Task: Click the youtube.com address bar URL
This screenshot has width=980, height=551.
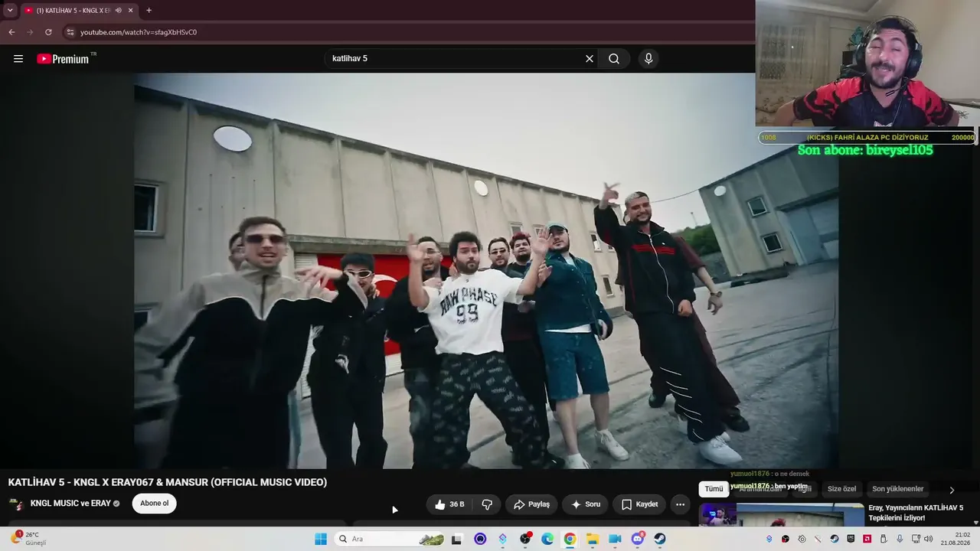Action: click(139, 32)
